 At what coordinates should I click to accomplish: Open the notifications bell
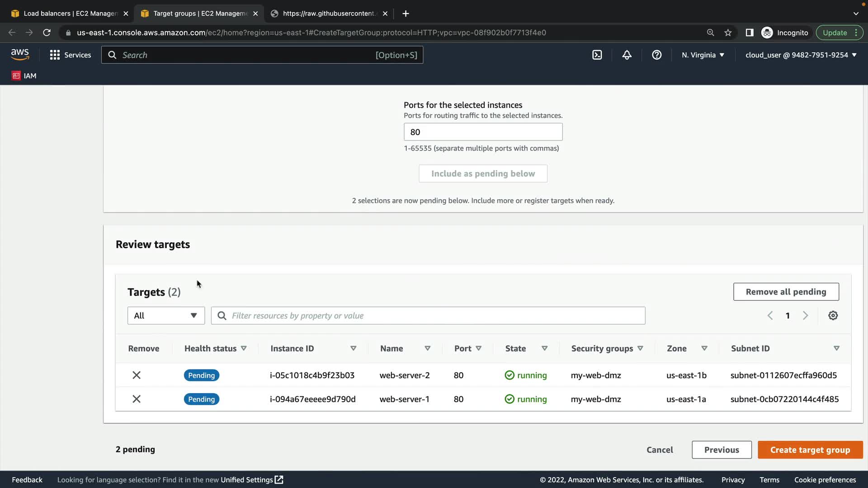click(x=627, y=55)
